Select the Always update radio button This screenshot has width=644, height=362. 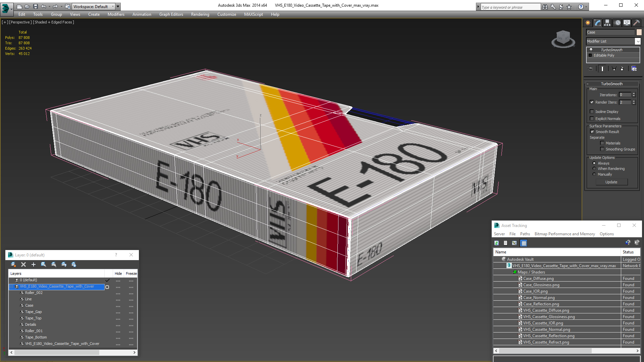point(594,163)
